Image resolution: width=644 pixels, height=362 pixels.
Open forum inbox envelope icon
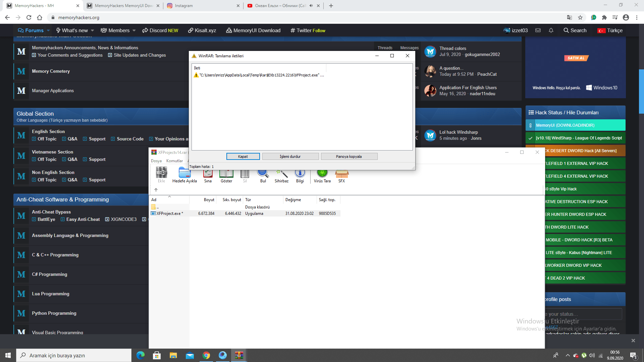pyautogui.click(x=538, y=30)
